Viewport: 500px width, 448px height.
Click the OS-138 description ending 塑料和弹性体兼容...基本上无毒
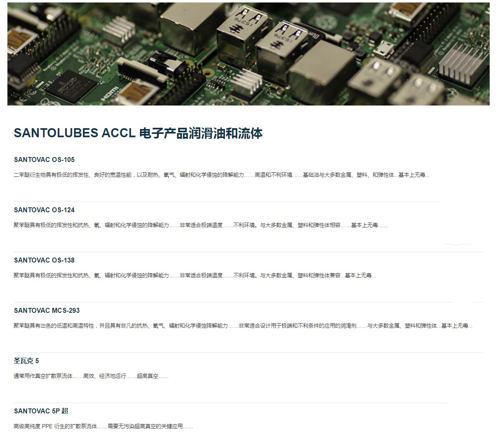click(195, 276)
